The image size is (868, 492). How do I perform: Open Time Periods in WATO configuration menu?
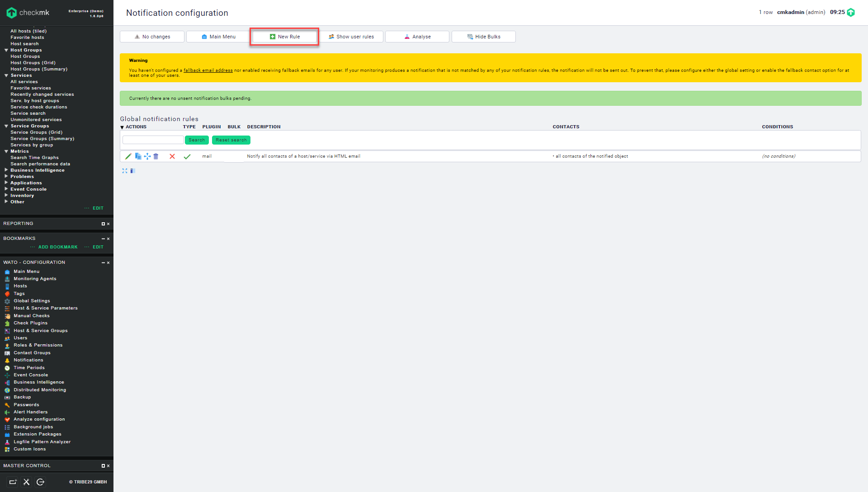[x=29, y=368]
